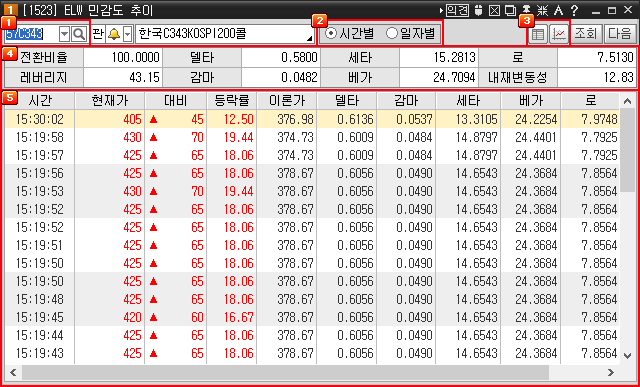640x387 pixels.
Task: Open the 한국C343KOSPI200콜 name selector
Action: [224, 34]
